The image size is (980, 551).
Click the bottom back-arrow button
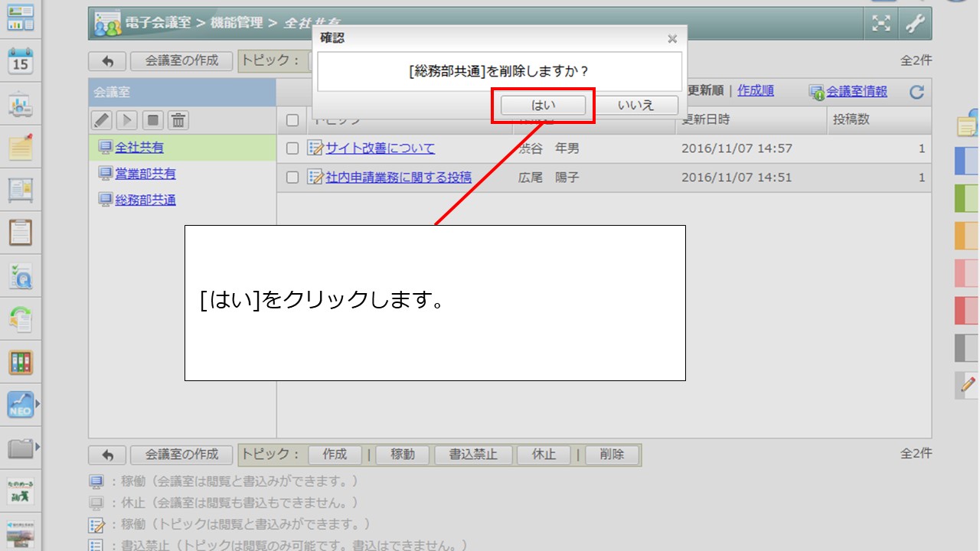pos(107,455)
